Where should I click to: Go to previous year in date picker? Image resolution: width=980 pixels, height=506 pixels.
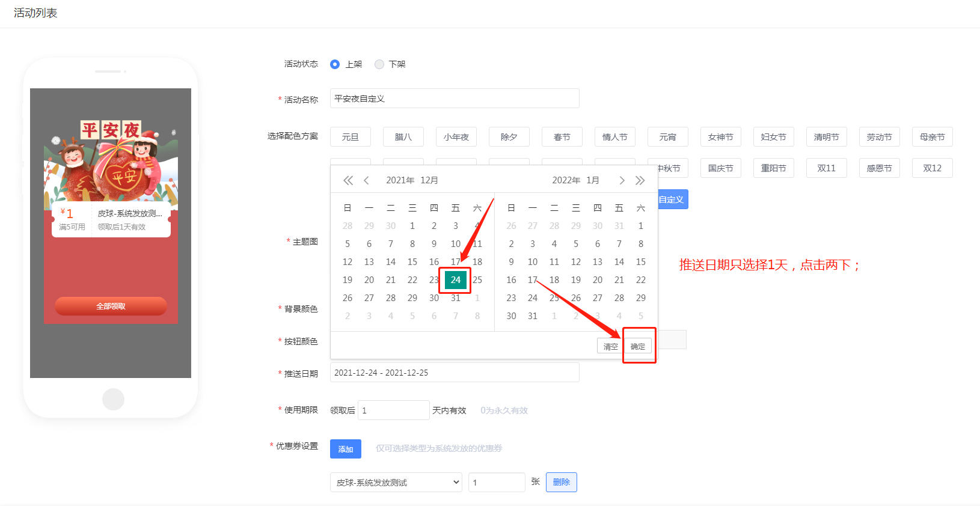(348, 180)
